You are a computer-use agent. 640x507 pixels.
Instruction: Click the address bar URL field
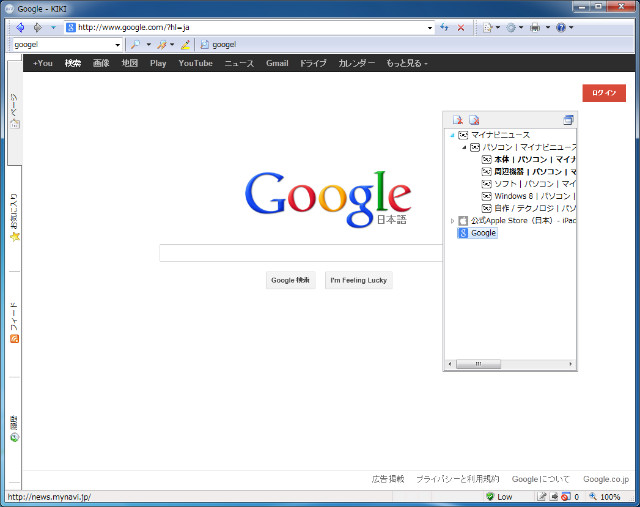coord(249,27)
